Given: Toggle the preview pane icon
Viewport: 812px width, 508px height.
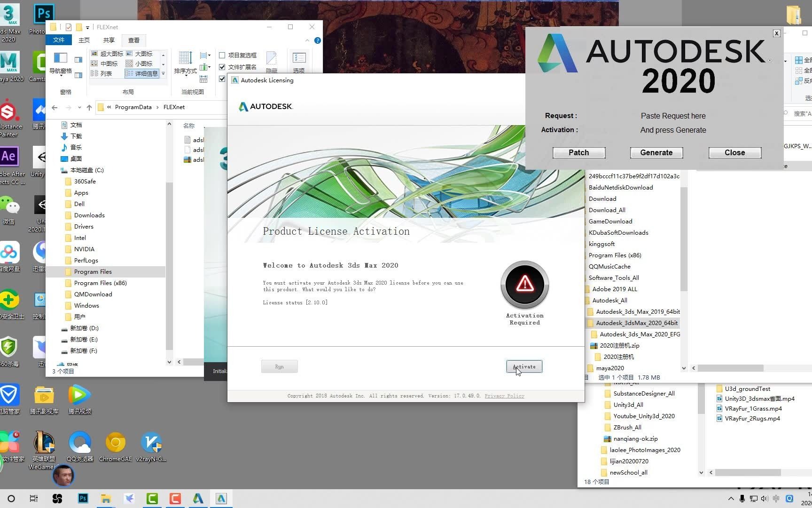Looking at the screenshot, I should (78, 60).
